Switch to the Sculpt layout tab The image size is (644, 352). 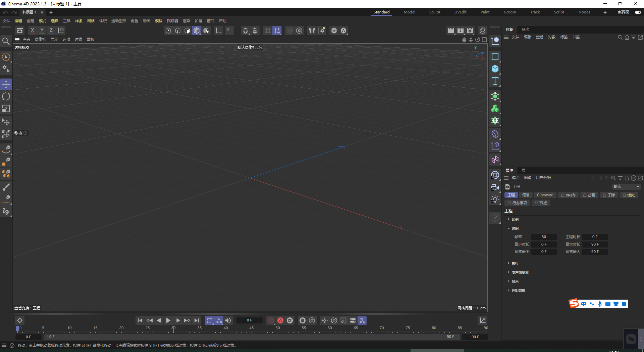point(435,12)
